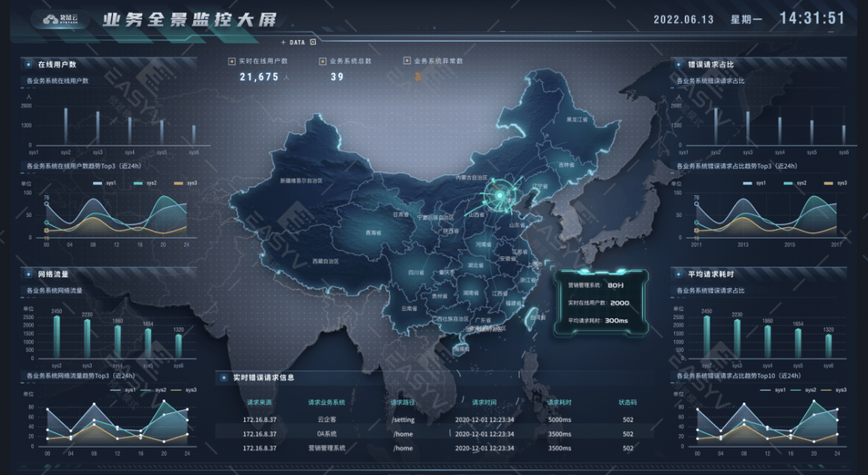Select 新疆维吾尔自治区 region on the map

click(x=301, y=181)
